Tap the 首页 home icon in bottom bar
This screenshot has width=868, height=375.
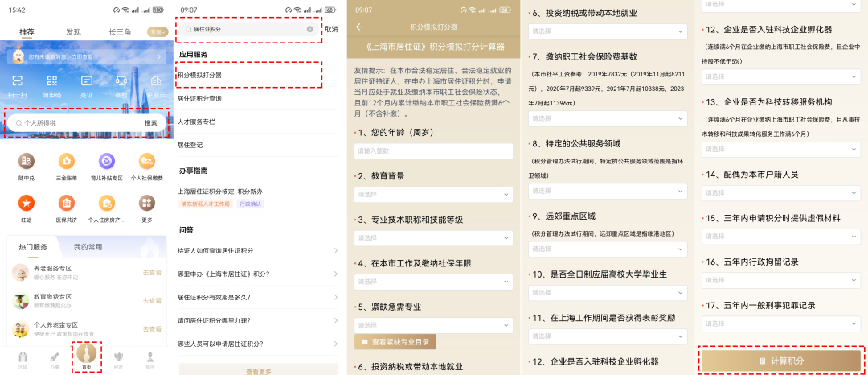click(x=86, y=356)
